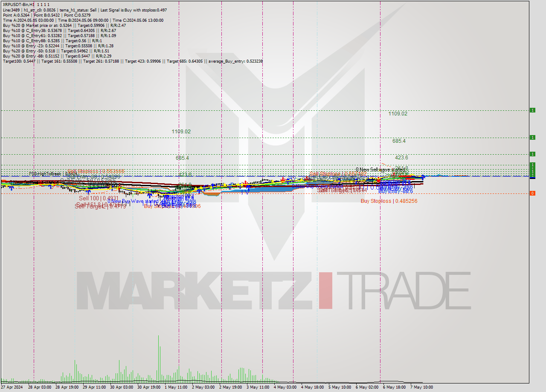Viewport: 546px width, 392px height.
Task: Click the Sell Stoploss | 0.563556 label
Action: point(96,170)
